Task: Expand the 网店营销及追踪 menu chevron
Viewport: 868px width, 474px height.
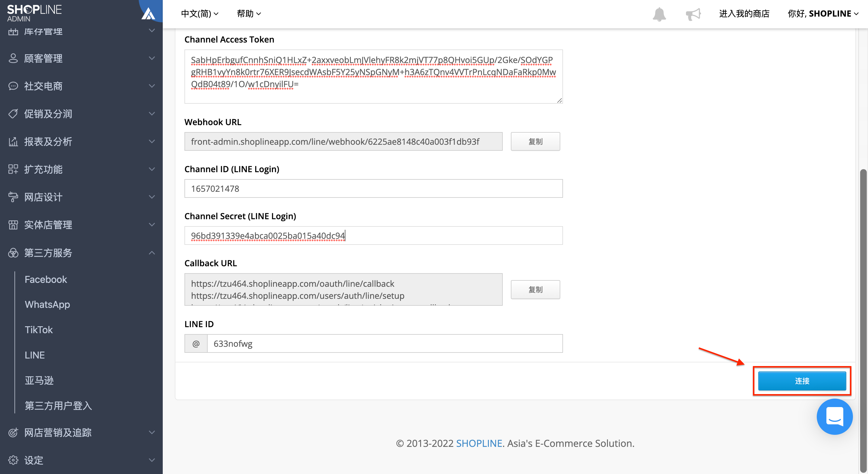Action: (152, 432)
